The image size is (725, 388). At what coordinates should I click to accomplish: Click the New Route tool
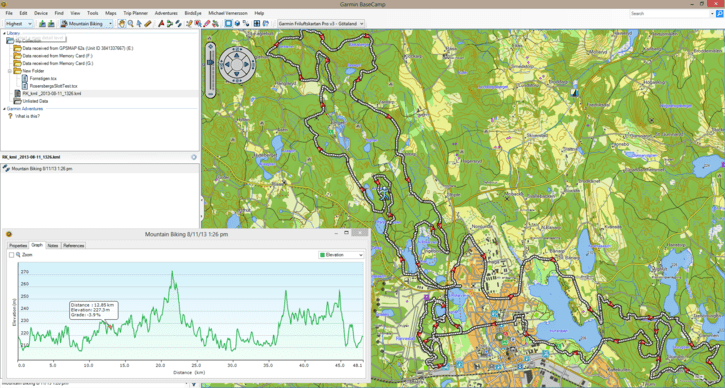(x=170, y=23)
